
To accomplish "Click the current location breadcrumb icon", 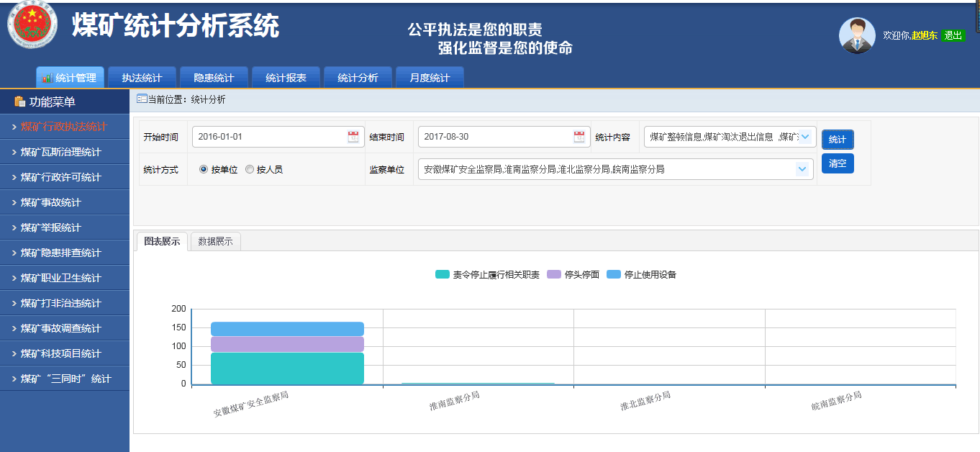I will click(x=142, y=99).
